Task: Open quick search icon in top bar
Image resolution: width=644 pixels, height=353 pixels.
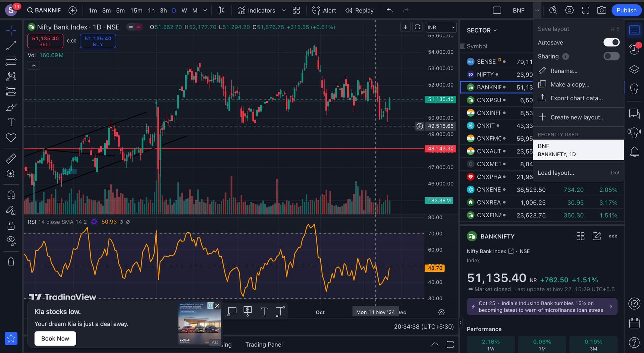Action: [x=553, y=10]
